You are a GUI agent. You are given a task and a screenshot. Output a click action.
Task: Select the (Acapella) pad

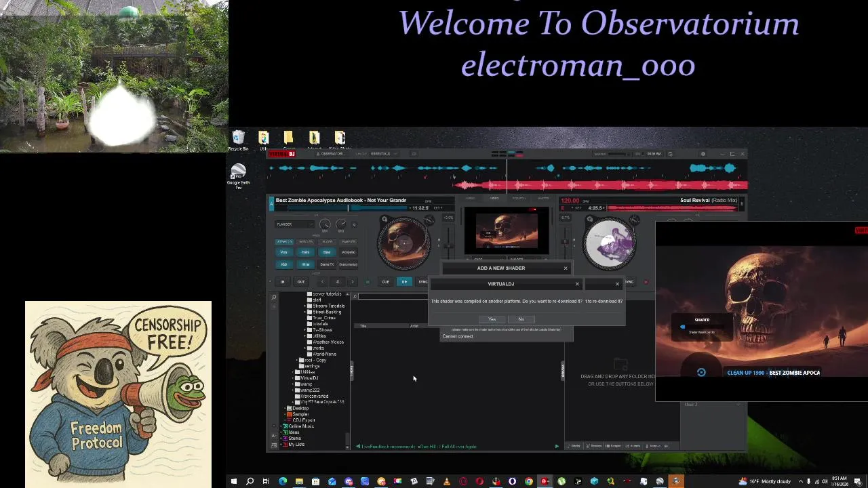tap(349, 252)
